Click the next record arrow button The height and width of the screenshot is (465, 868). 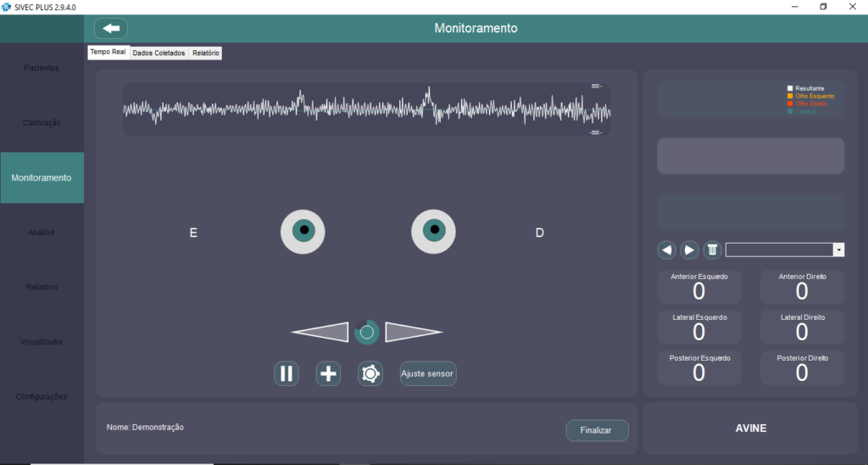690,249
